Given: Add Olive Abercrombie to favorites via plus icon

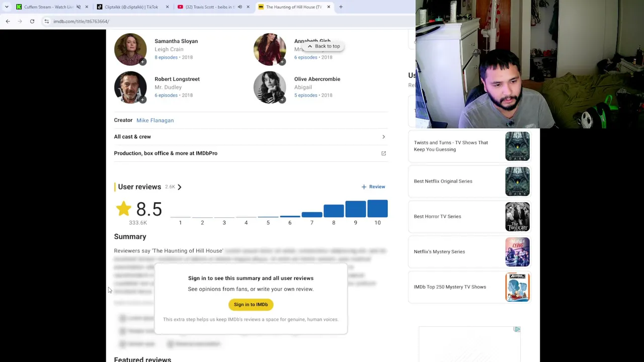Looking at the screenshot, I should [x=282, y=100].
